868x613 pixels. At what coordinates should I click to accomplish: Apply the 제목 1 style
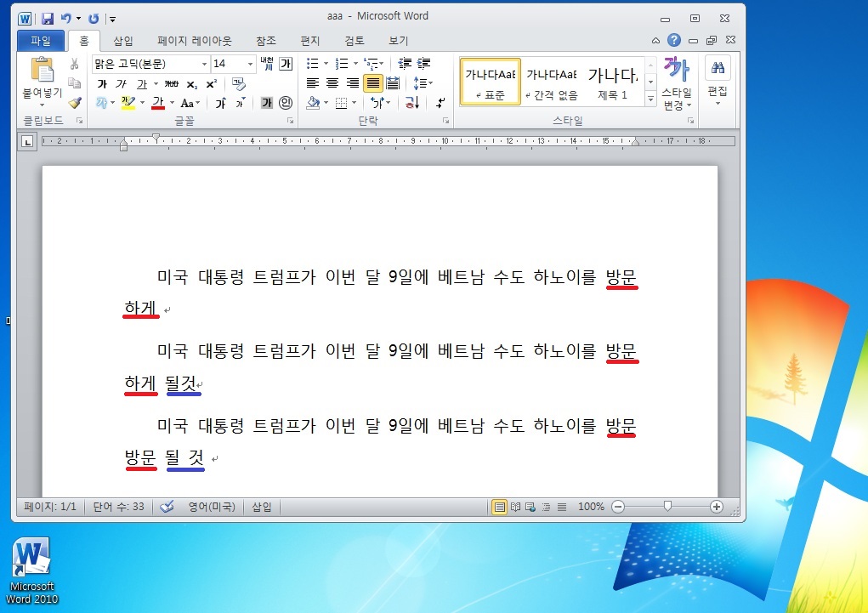[613, 82]
